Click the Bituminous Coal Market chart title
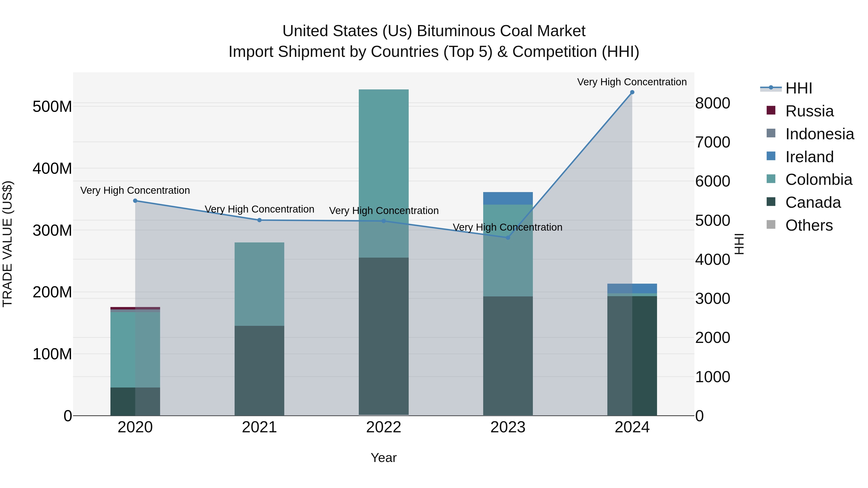 pos(434,31)
